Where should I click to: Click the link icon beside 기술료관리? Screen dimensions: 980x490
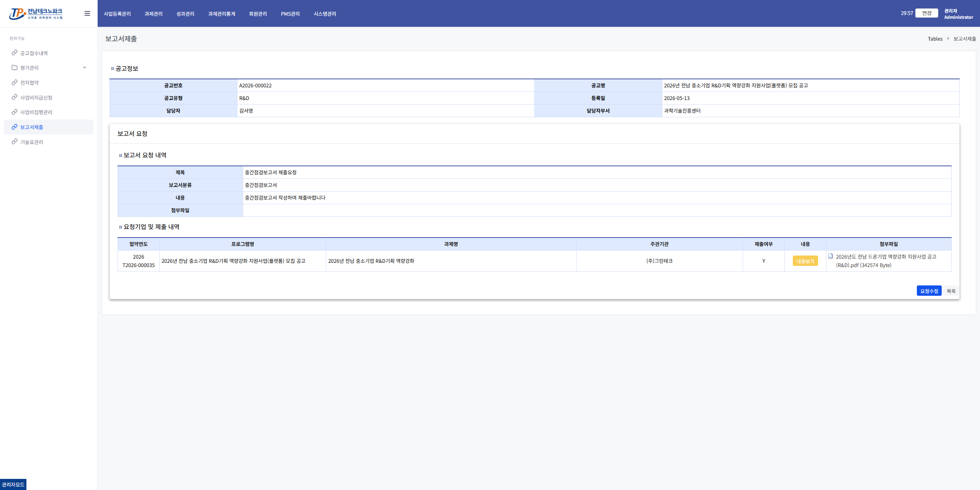pyautogui.click(x=15, y=141)
